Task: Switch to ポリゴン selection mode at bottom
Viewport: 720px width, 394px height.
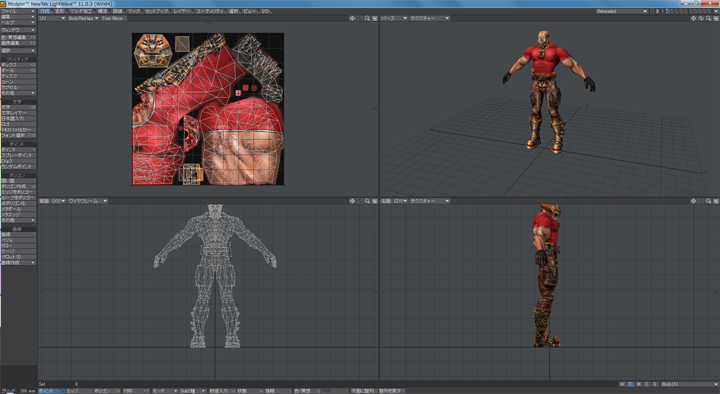Action: pos(107,391)
